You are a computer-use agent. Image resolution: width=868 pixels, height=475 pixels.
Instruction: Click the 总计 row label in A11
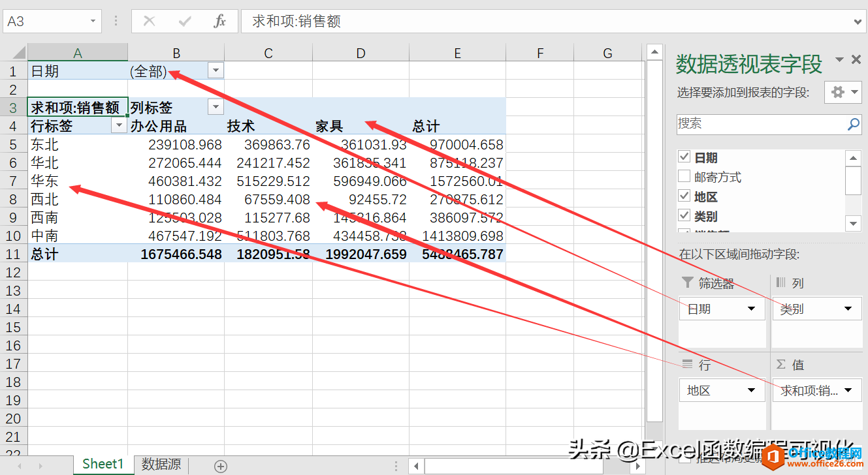click(78, 254)
